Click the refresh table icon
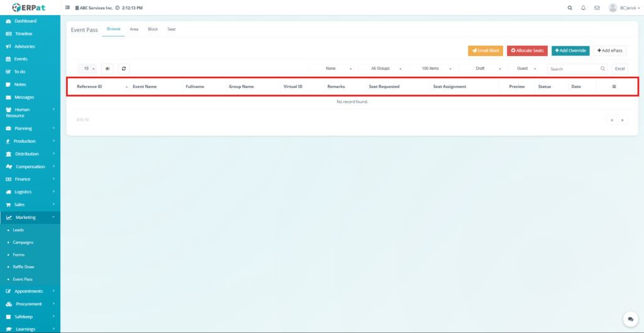Viewport: 644px width, 333px height. tap(124, 69)
